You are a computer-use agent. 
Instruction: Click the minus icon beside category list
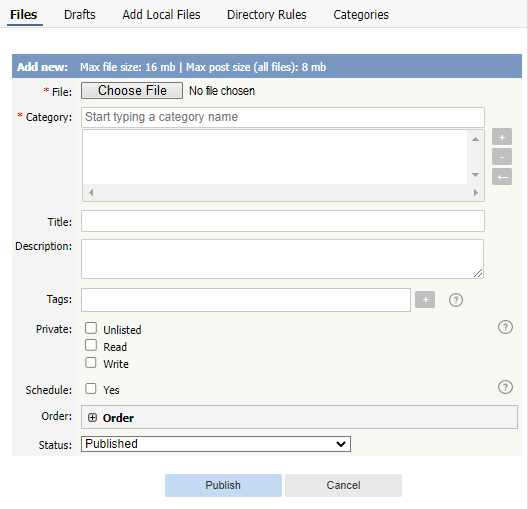click(502, 157)
